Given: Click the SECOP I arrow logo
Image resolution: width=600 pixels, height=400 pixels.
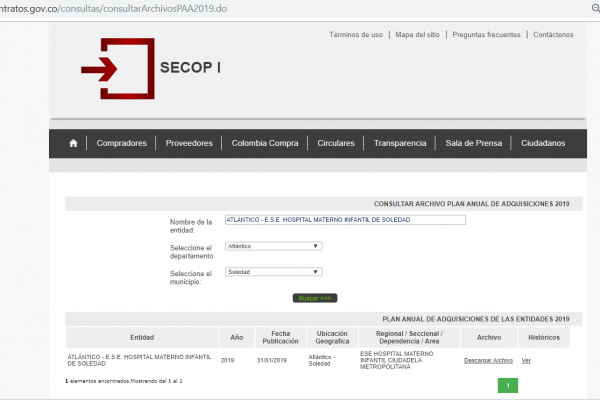Looking at the screenshot, I should click(118, 69).
